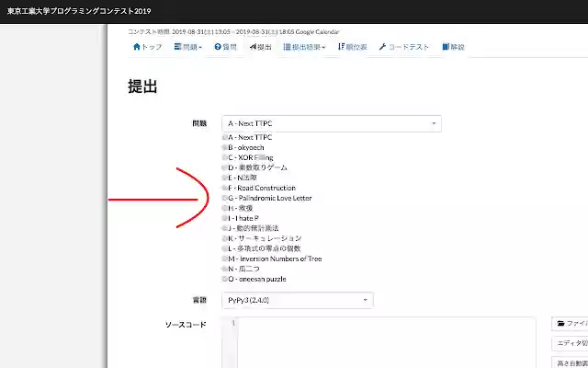Choose option D - 素数取りゲーム
Viewport: 588px width, 368px height.
click(255, 167)
